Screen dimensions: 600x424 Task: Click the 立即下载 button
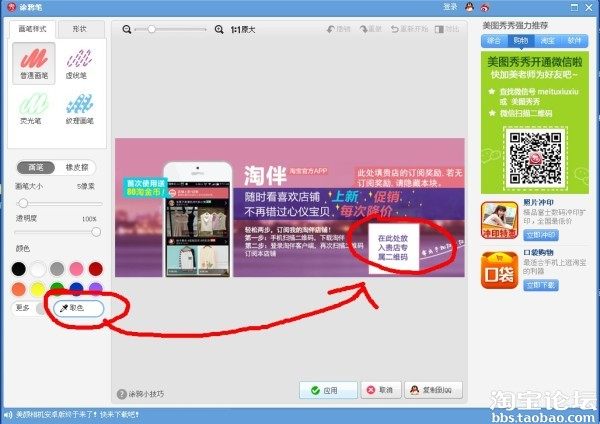541,285
